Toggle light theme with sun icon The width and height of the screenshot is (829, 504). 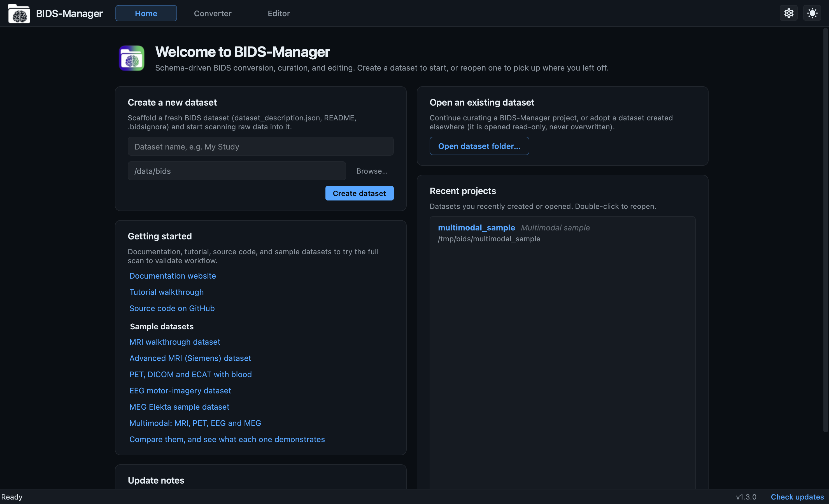[x=812, y=13]
